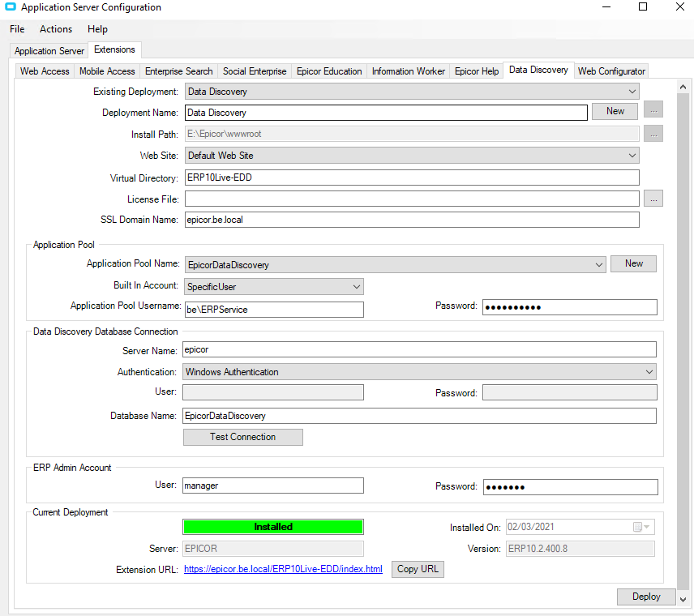Click the database Server Name field
Image resolution: width=694 pixels, height=616 pixels.
point(419,349)
